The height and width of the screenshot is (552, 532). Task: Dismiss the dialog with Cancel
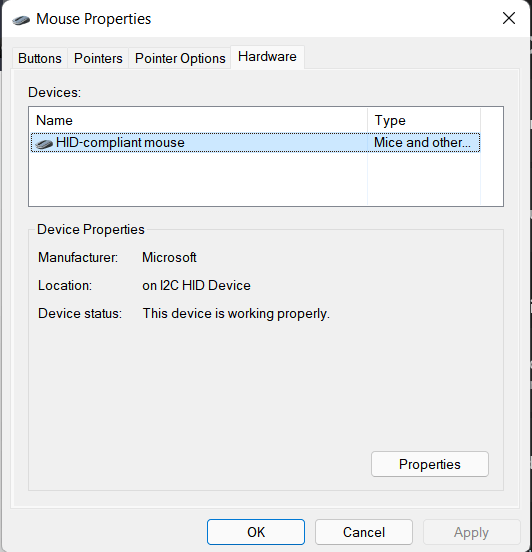364,532
